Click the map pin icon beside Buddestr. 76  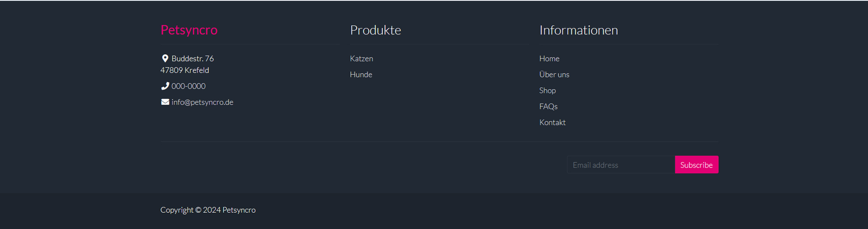[x=165, y=58]
